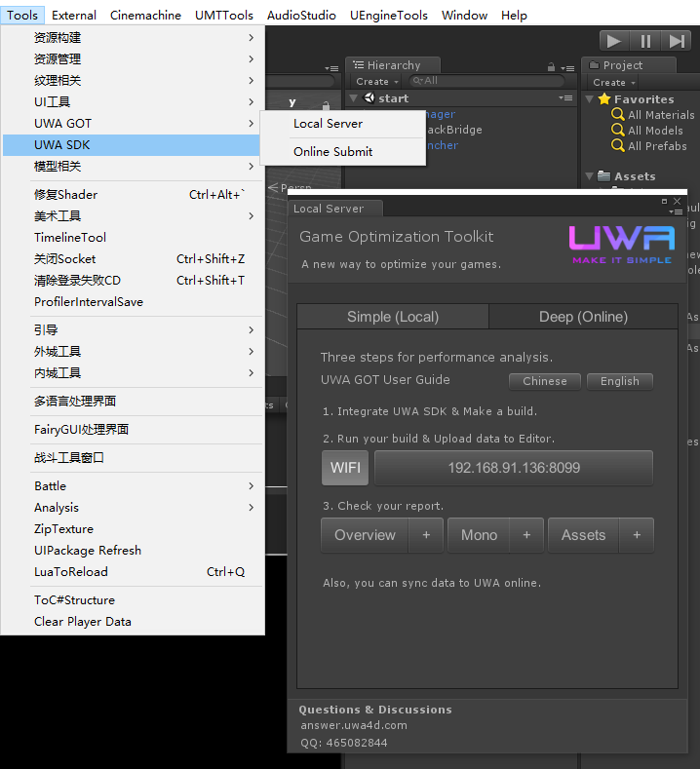Choose 关闭Socket menu item
700x769 pixels.
coord(133,259)
